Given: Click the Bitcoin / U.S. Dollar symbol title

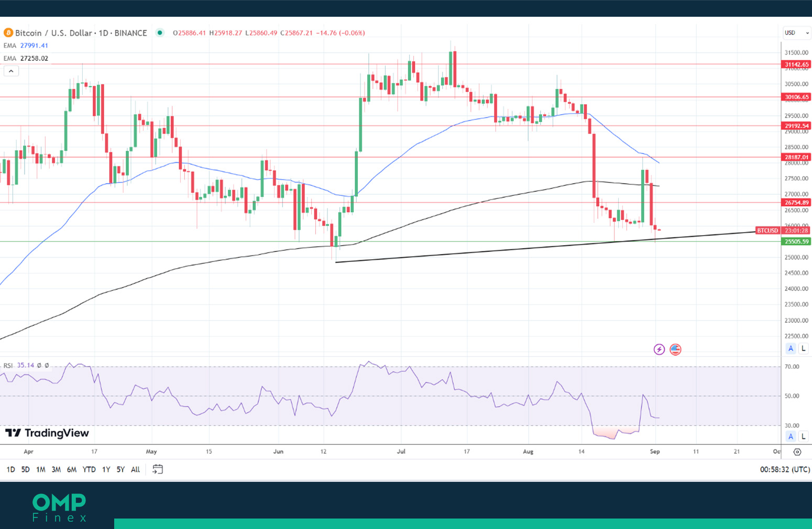Looking at the screenshot, I should pyautogui.click(x=81, y=32).
